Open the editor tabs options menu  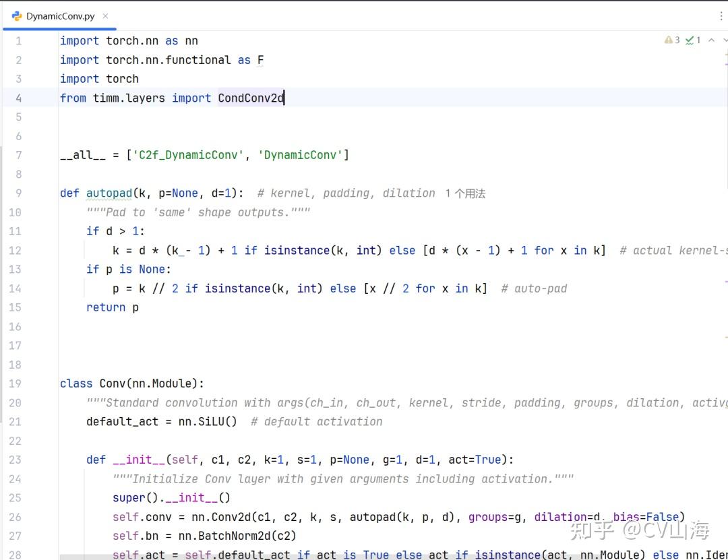(721, 17)
